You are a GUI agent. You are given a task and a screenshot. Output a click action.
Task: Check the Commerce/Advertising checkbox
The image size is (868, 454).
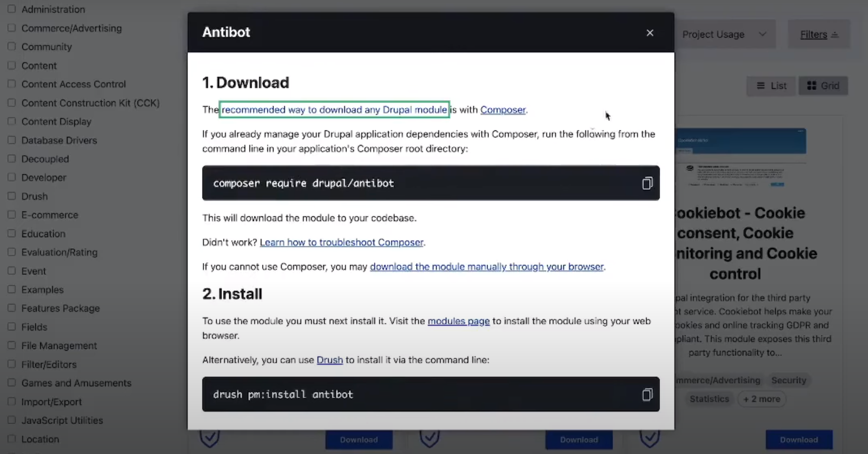click(x=11, y=28)
